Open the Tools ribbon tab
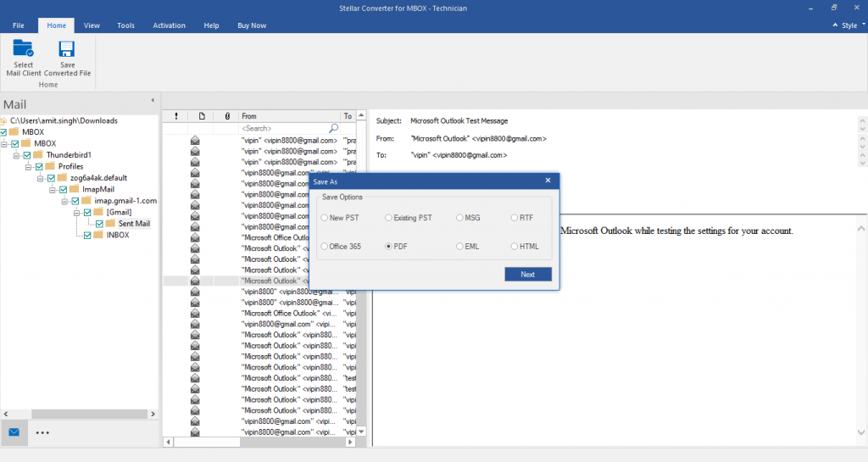868x462 pixels. point(125,25)
